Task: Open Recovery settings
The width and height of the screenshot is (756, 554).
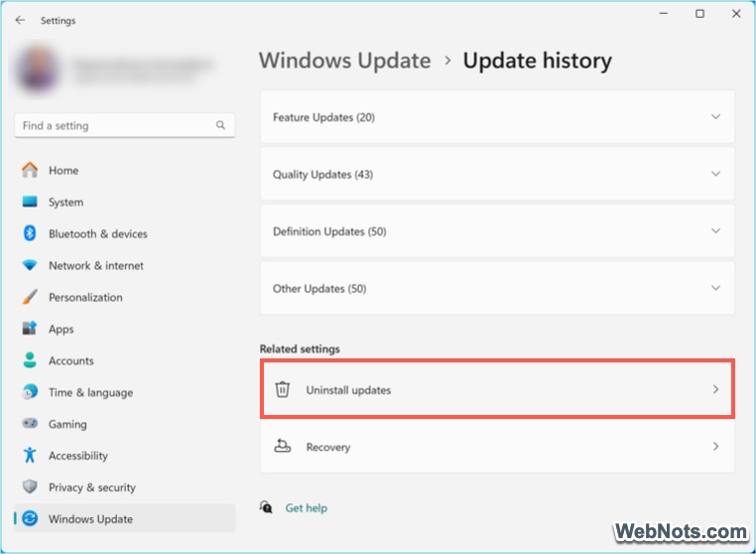Action: click(x=497, y=447)
